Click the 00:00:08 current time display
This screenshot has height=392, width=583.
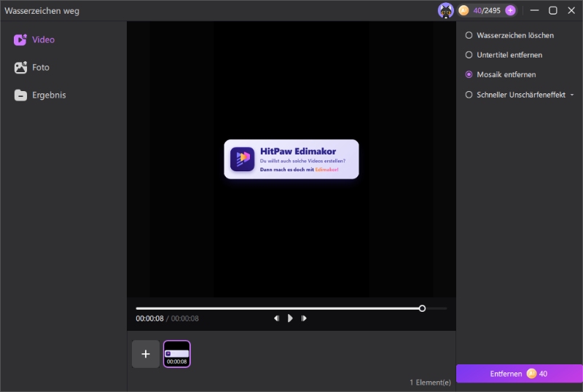(x=149, y=318)
